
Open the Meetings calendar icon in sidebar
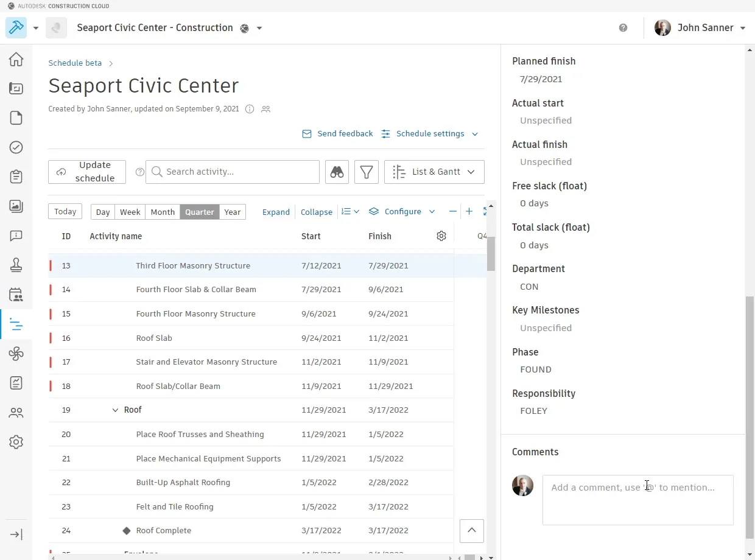pos(16,295)
